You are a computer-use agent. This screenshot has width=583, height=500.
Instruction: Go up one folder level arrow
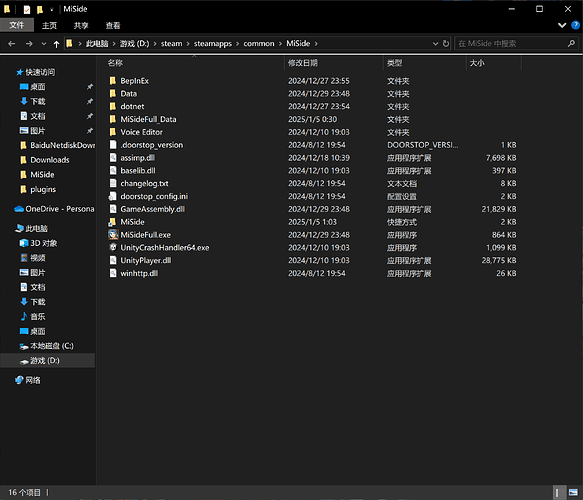tap(56, 44)
